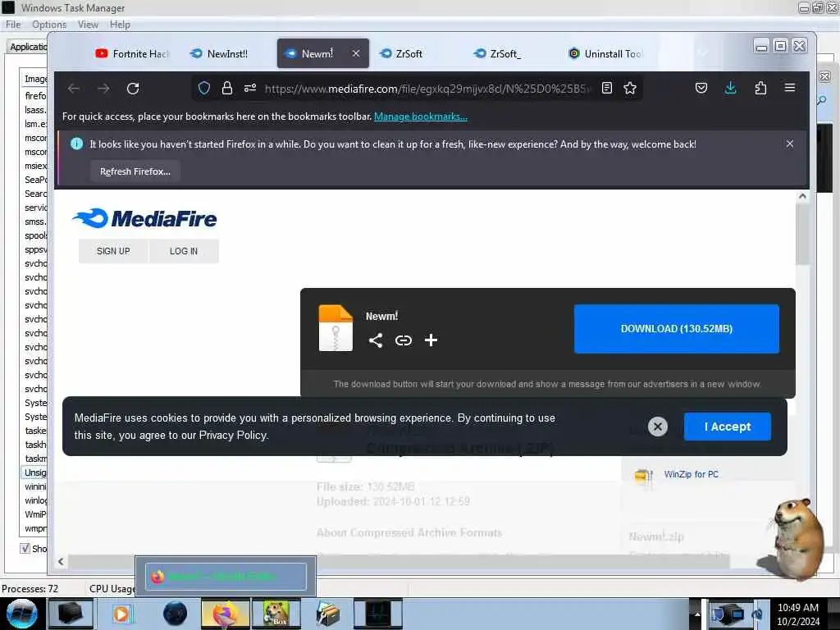
Task: Open WinZip for PC link
Action: tap(691, 475)
